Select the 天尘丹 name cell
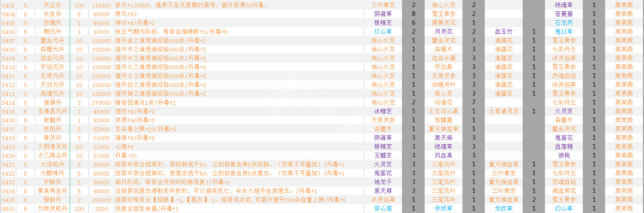The width and height of the screenshot is (644, 213). coord(53,5)
